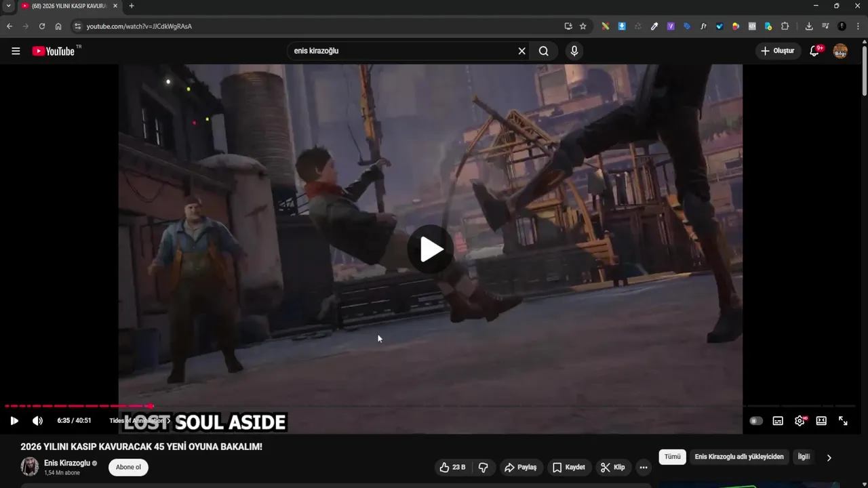
Task: Start voice search with microphone
Action: coord(574,51)
